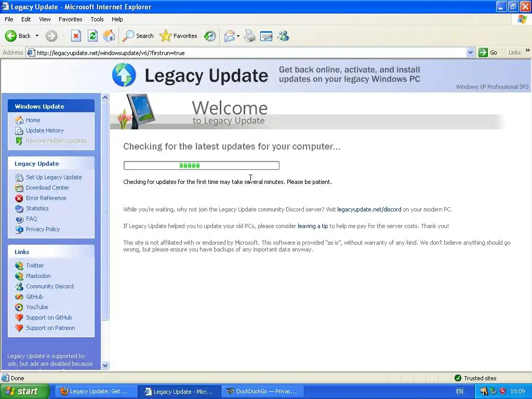Screen dimensions: 532x399
Task: Click the leaving a tip link
Action: tap(313, 226)
